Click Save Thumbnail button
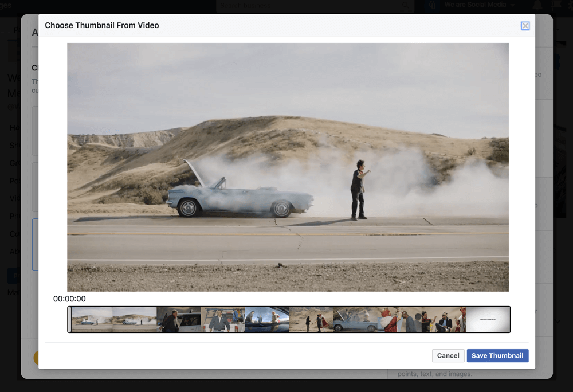The image size is (573, 392). pyautogui.click(x=497, y=355)
